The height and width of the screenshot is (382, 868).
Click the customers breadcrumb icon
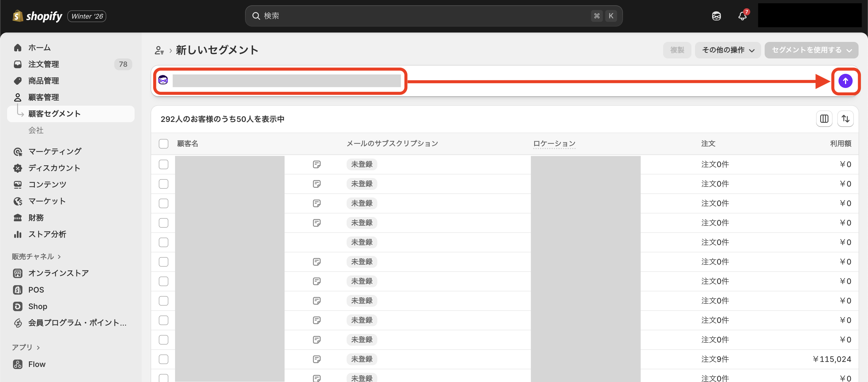159,50
